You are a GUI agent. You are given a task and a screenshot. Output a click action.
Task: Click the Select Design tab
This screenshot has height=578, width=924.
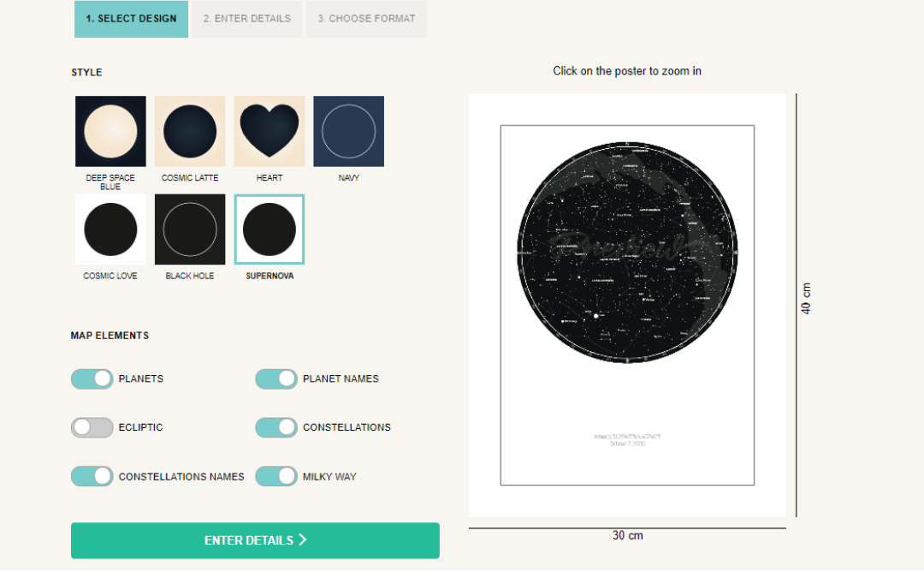tap(132, 19)
